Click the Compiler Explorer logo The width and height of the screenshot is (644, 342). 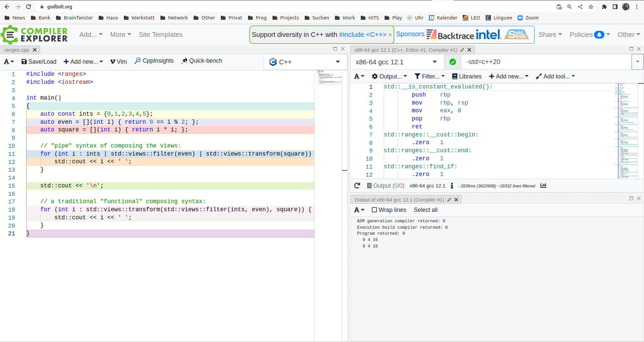pos(34,35)
